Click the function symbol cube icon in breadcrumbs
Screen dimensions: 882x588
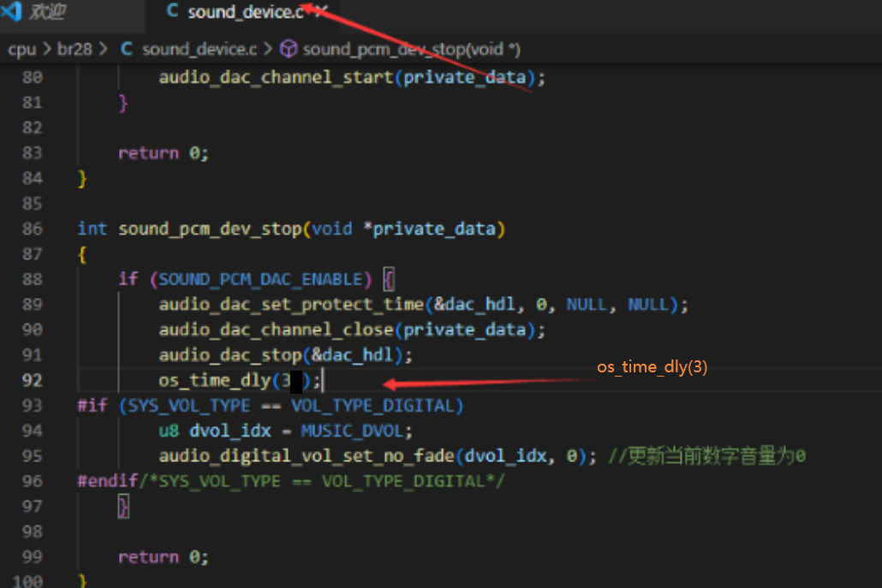(289, 50)
